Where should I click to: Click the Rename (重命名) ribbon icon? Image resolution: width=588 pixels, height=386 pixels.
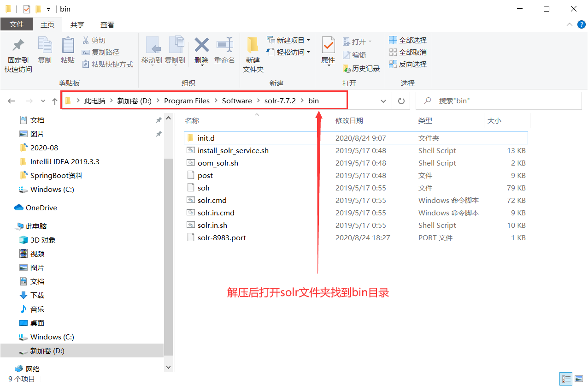click(224, 51)
